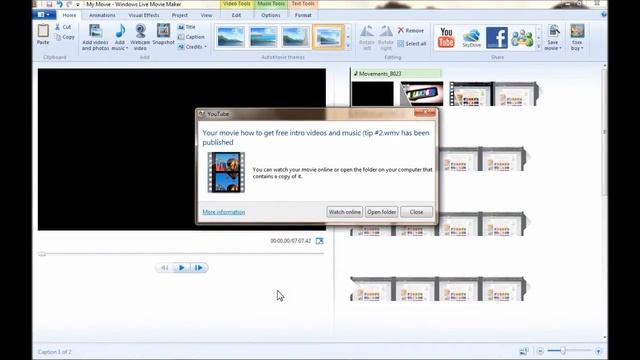Click the Windows Live Groups share icon
This screenshot has width=640, height=360.
pos(522,38)
